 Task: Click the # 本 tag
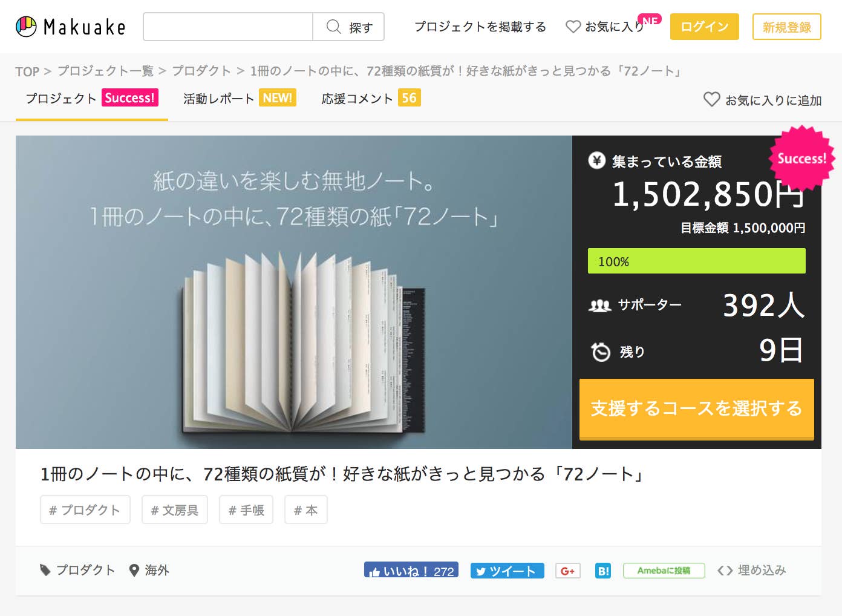point(306,510)
